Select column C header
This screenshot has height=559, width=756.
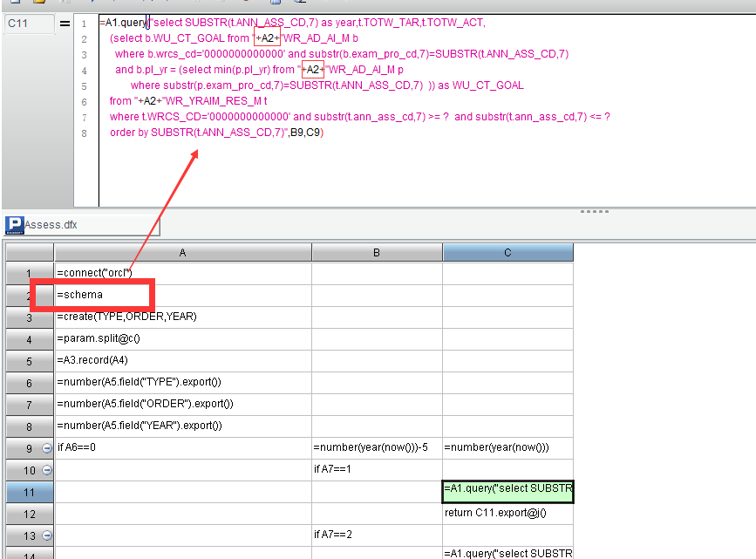507,252
